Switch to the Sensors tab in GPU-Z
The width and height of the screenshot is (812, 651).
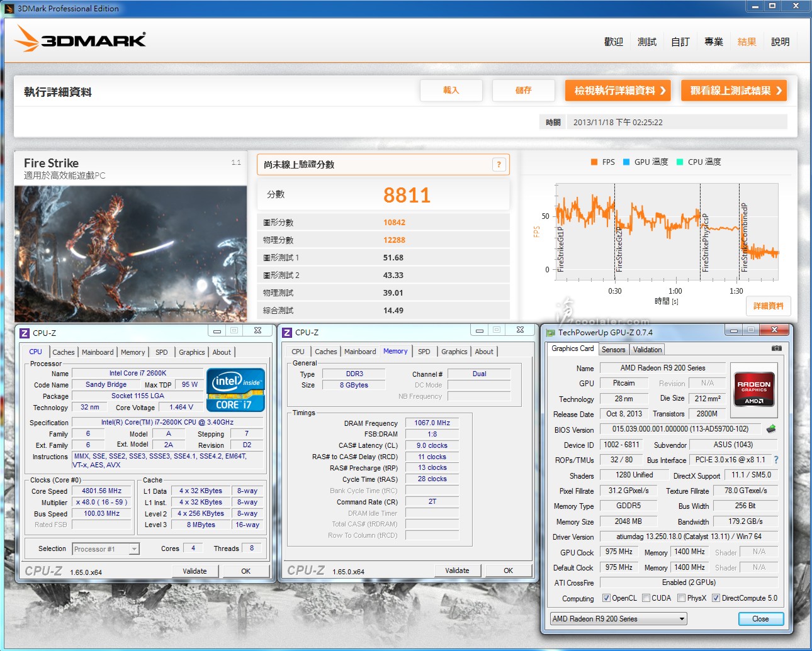tap(613, 350)
